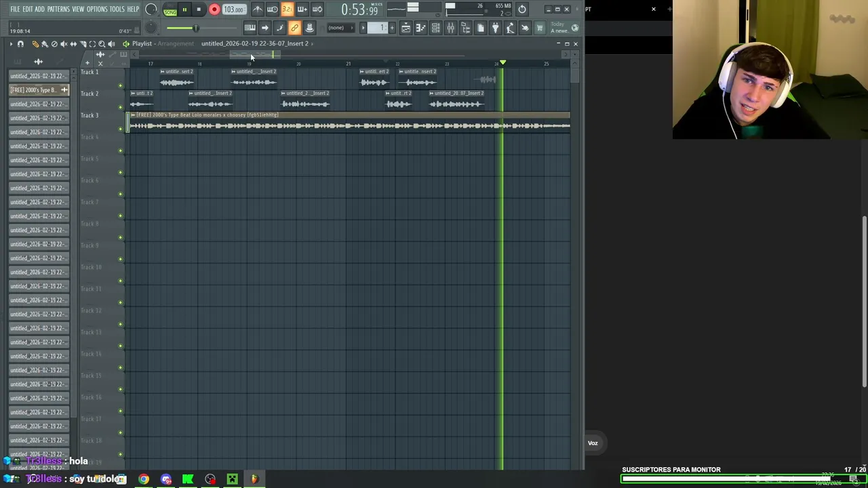Expand clip source arrow after Insert 2 title
Viewport: 868px width, 488px height.
(312, 43)
